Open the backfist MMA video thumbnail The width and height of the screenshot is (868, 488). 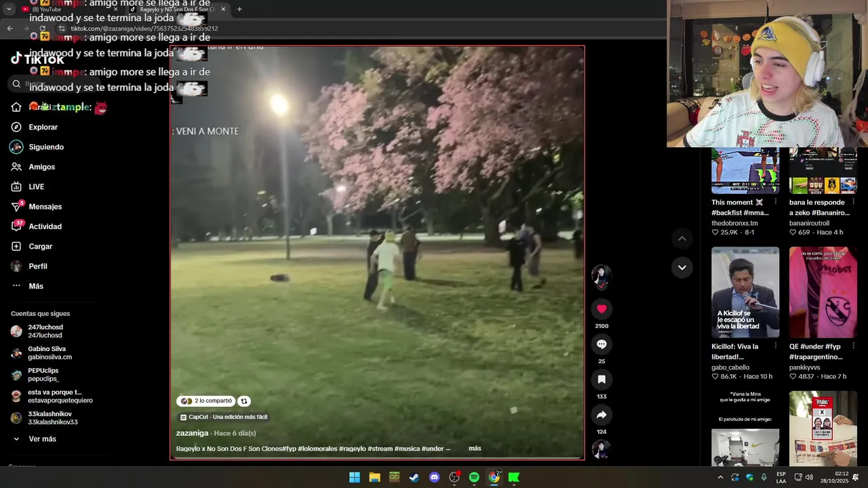[x=745, y=171]
